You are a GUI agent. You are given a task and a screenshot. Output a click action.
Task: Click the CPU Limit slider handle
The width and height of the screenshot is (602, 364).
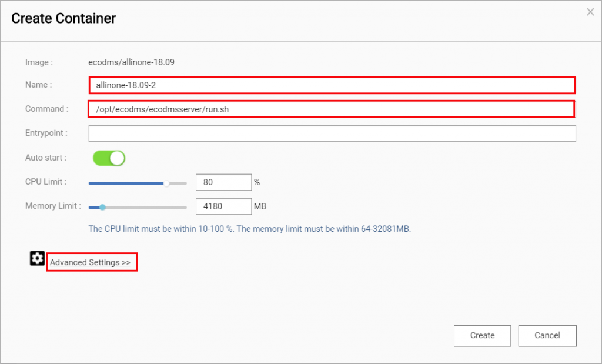pos(166,183)
